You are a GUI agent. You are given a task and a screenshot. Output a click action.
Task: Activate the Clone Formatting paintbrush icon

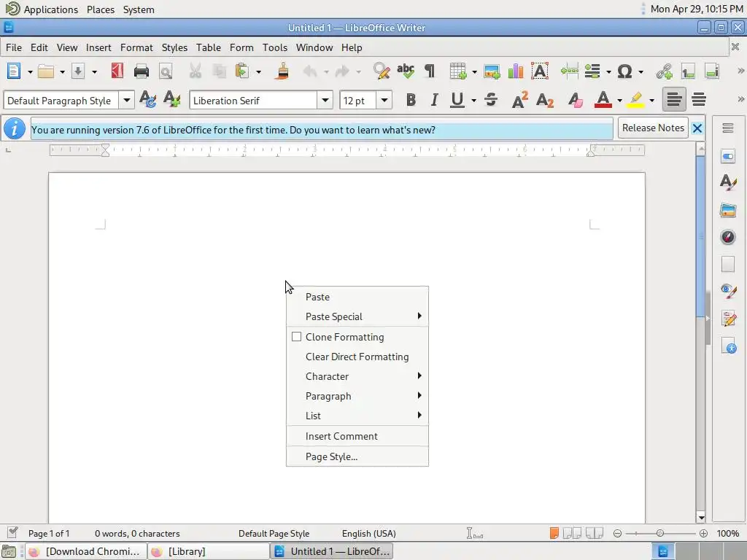click(x=282, y=71)
